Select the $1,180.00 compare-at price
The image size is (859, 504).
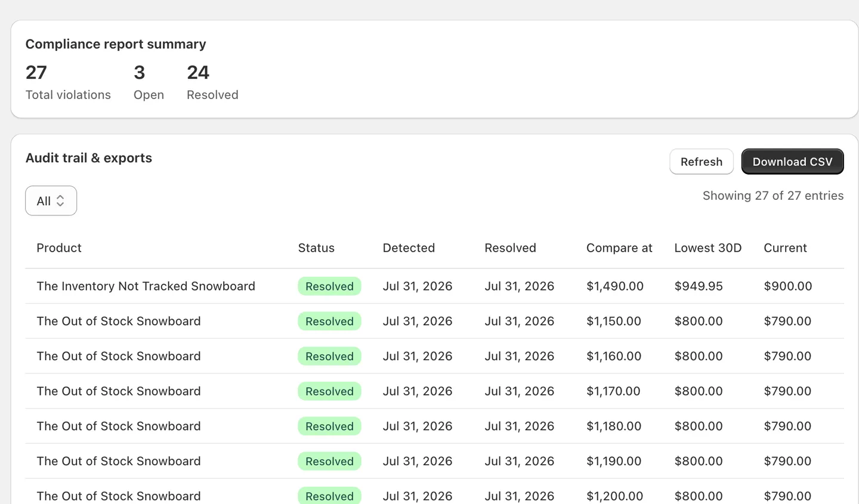(x=614, y=426)
